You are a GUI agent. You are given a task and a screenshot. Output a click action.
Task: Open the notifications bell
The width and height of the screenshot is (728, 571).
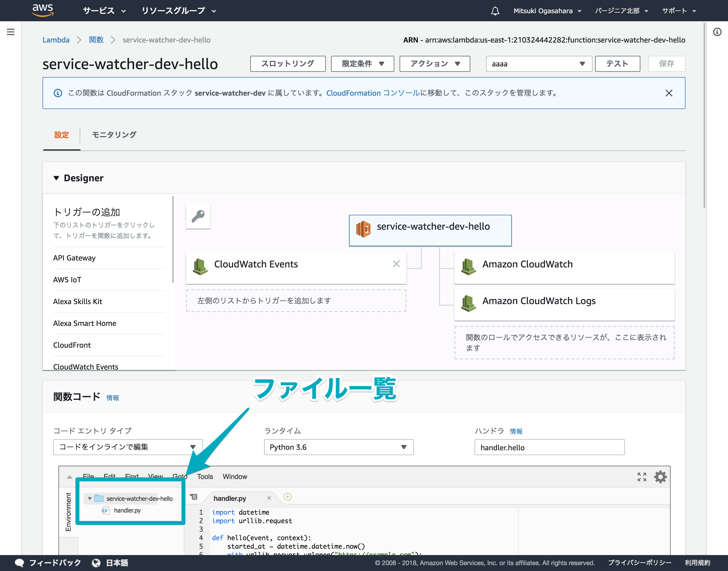[x=495, y=11]
